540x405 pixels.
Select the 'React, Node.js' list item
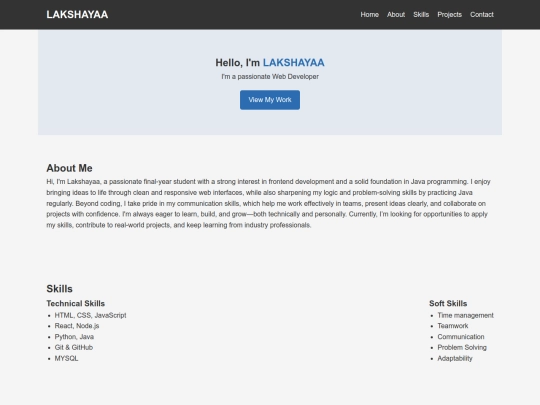(x=77, y=326)
